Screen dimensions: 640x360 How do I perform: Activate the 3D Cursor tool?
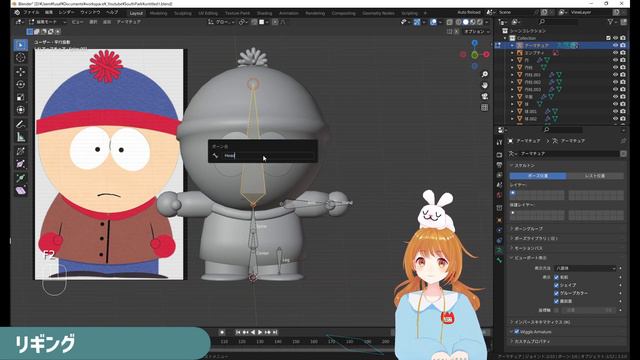pyautogui.click(x=20, y=58)
